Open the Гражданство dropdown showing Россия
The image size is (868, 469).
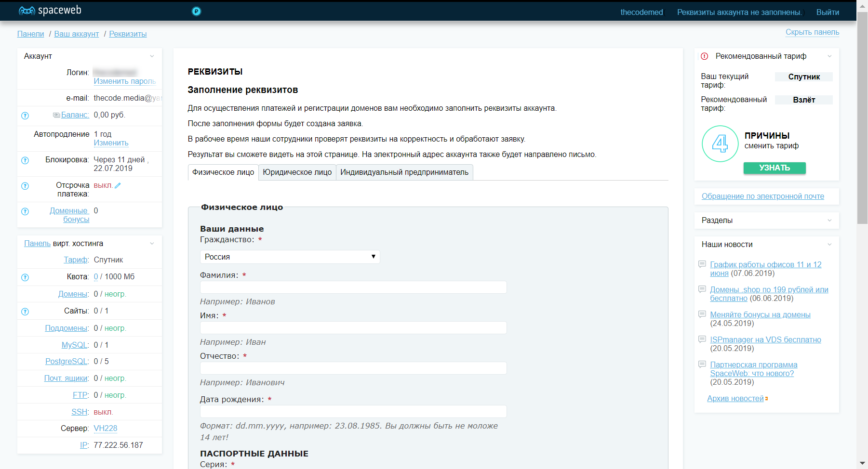(x=290, y=257)
